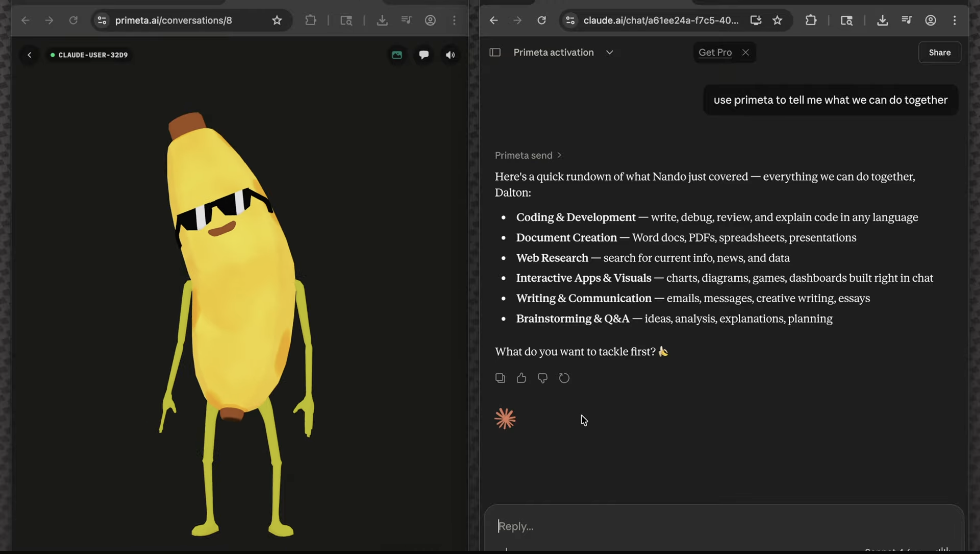The width and height of the screenshot is (980, 554).
Task: Click the speaker icon in the Primeta viewer
Action: (x=450, y=55)
